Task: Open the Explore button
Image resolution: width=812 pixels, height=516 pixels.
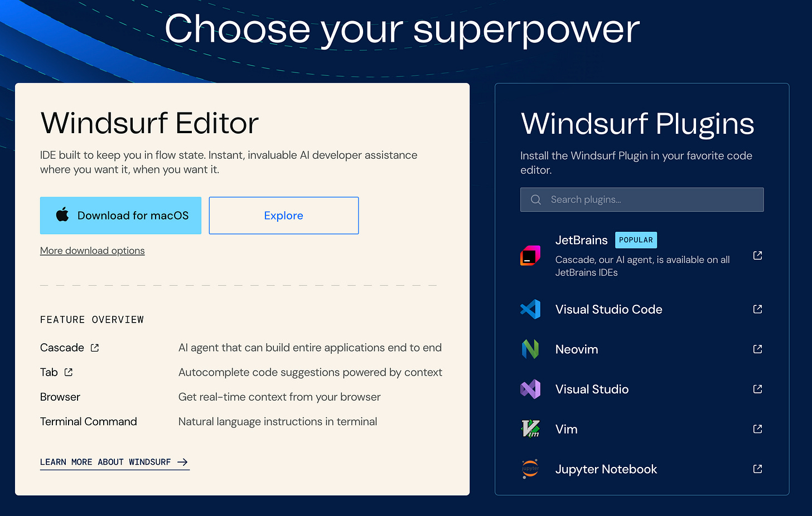Action: tap(284, 215)
